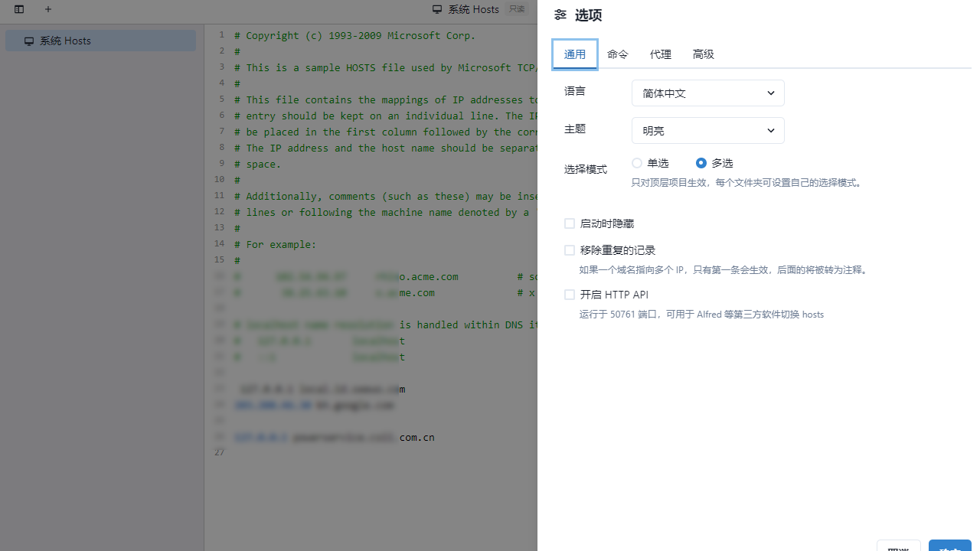Check 移除重复的记录
The height and width of the screenshot is (551, 980).
pos(570,250)
